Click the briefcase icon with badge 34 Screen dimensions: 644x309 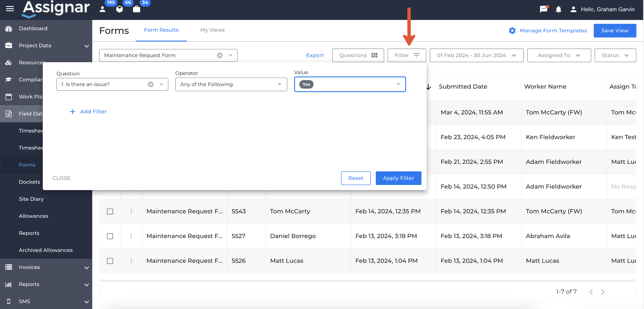click(x=137, y=9)
